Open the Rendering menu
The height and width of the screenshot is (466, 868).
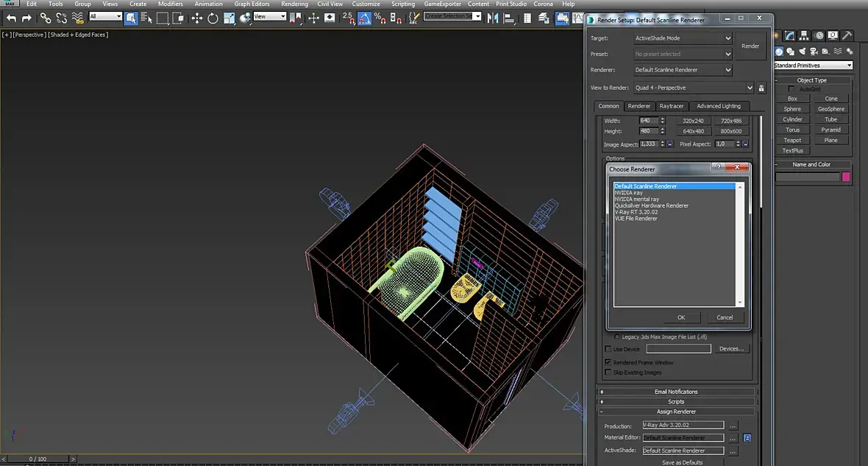(x=294, y=4)
